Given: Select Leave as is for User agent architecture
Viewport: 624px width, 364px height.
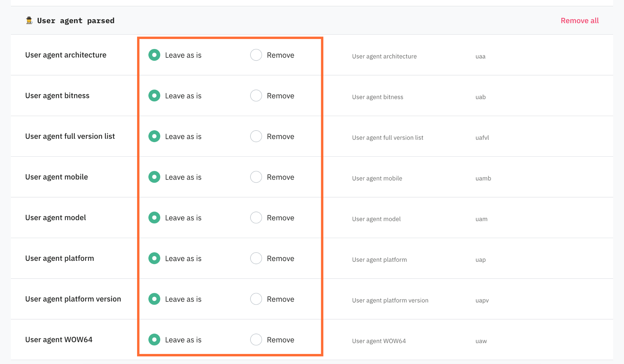Looking at the screenshot, I should coord(154,55).
